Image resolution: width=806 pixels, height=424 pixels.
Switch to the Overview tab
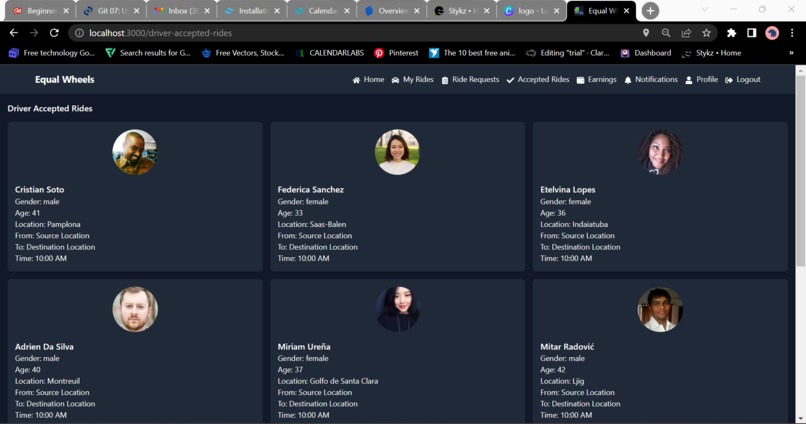coord(392,10)
